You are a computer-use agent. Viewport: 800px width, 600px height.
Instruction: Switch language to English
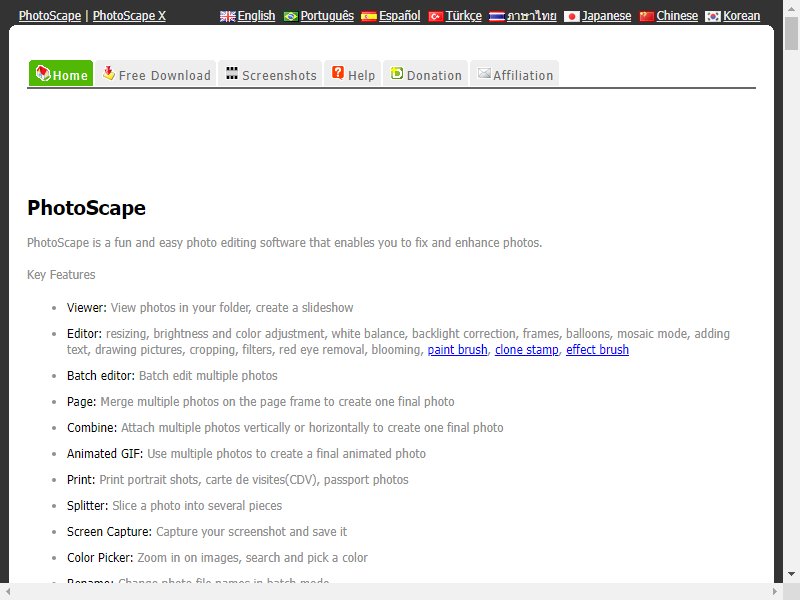[x=256, y=16]
